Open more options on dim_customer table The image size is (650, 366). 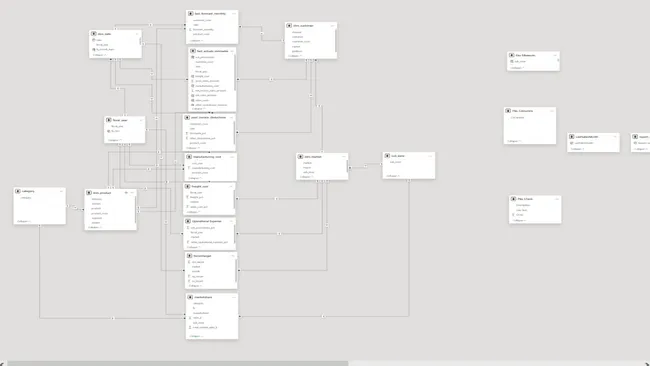(332, 26)
